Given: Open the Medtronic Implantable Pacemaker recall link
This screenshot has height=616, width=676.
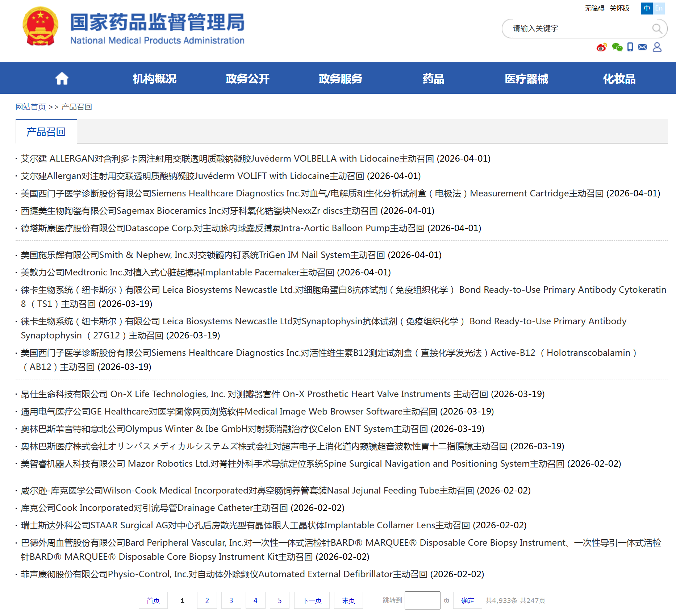Looking at the screenshot, I should pyautogui.click(x=205, y=272).
